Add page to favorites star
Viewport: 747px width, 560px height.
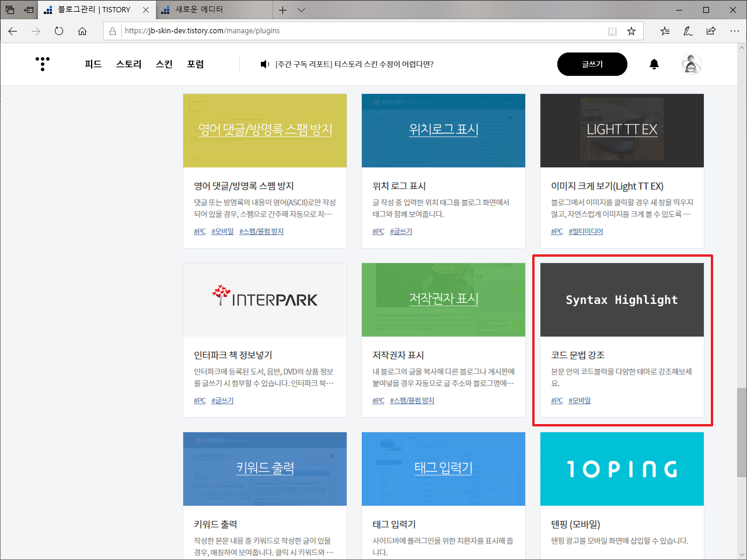point(631,32)
